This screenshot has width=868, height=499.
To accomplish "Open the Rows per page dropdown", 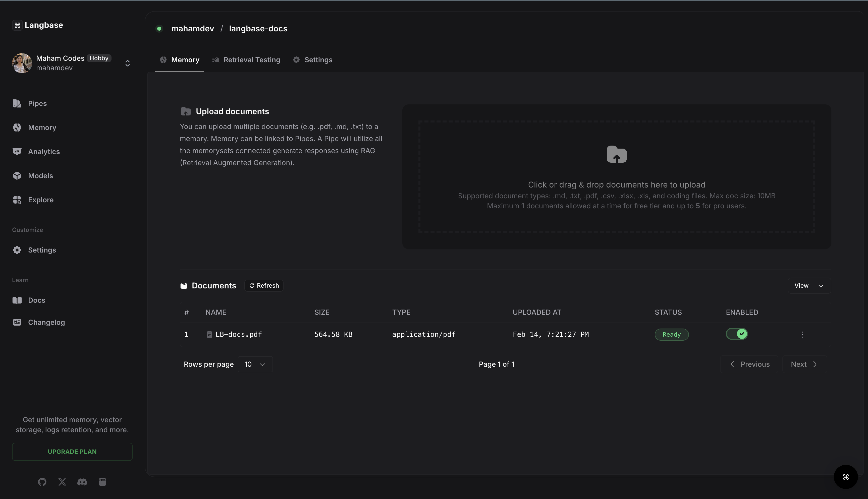I will point(255,364).
